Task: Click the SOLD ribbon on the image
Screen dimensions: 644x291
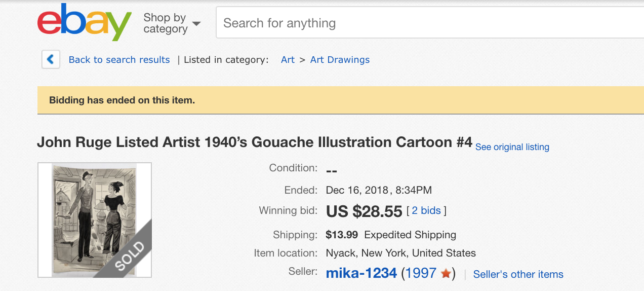Action: [130, 256]
